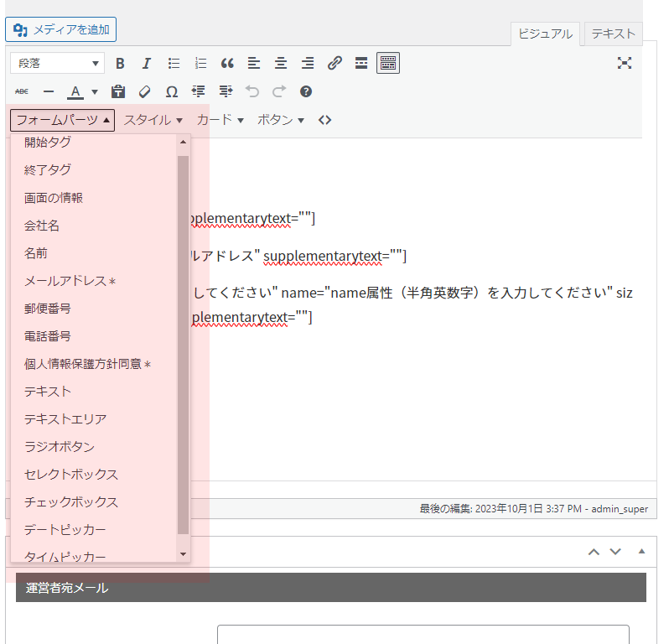669x644 pixels.
Task: Enable fullscreen distraction-free mode
Action: tap(624, 63)
